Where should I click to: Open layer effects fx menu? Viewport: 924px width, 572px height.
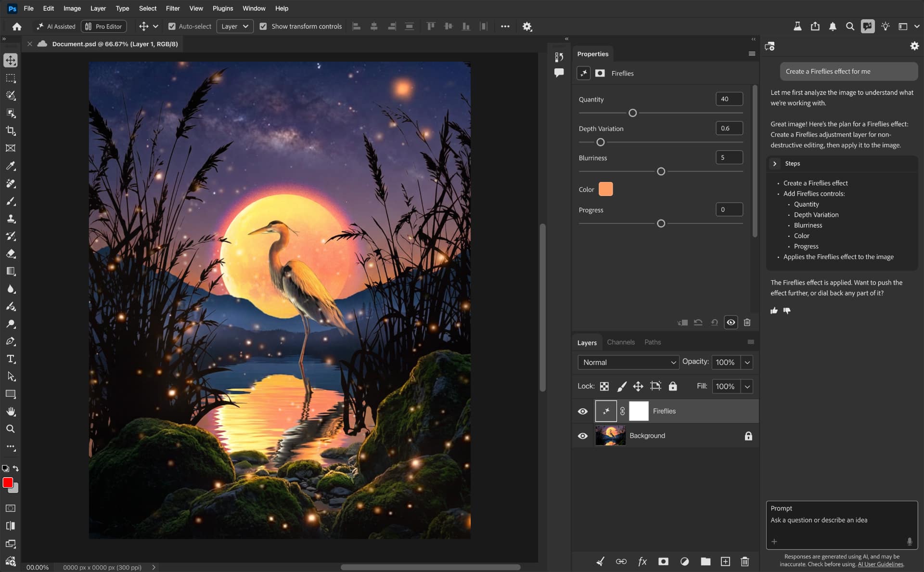642,561
